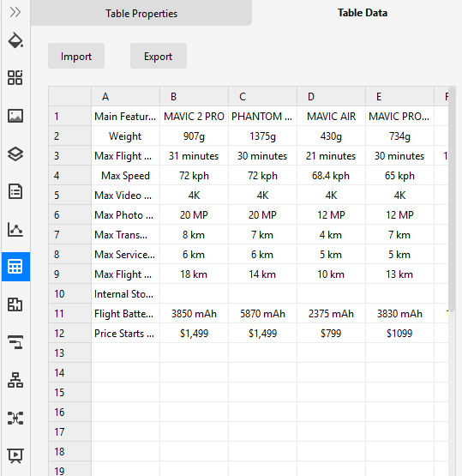This screenshot has height=476, width=462.
Task: Select the '907g' cell
Action: [x=195, y=136]
